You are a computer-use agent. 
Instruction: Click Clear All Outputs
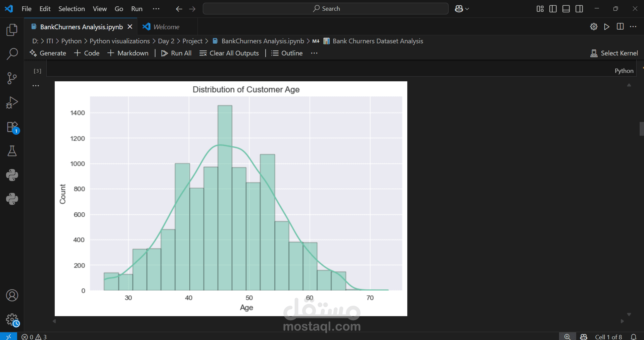pyautogui.click(x=229, y=53)
